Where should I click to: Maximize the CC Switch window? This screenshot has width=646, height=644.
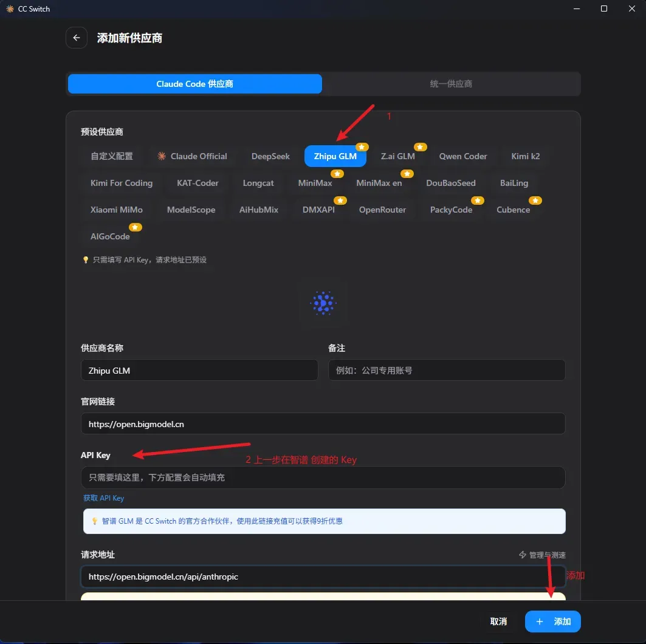(x=604, y=9)
